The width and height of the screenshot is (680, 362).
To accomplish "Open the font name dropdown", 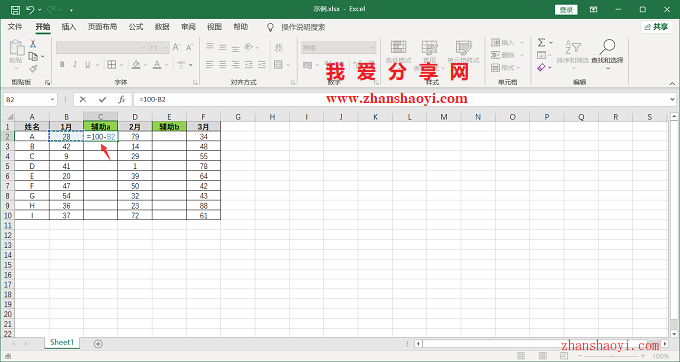I will point(144,47).
